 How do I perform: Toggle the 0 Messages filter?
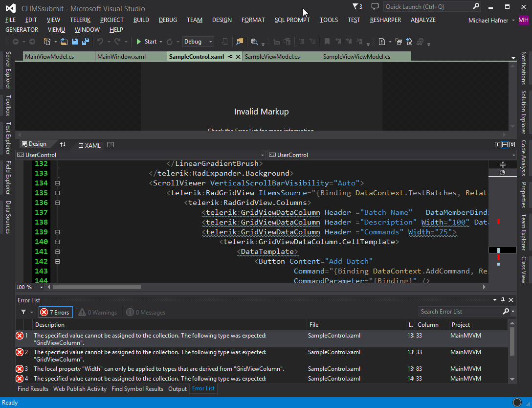click(x=146, y=312)
